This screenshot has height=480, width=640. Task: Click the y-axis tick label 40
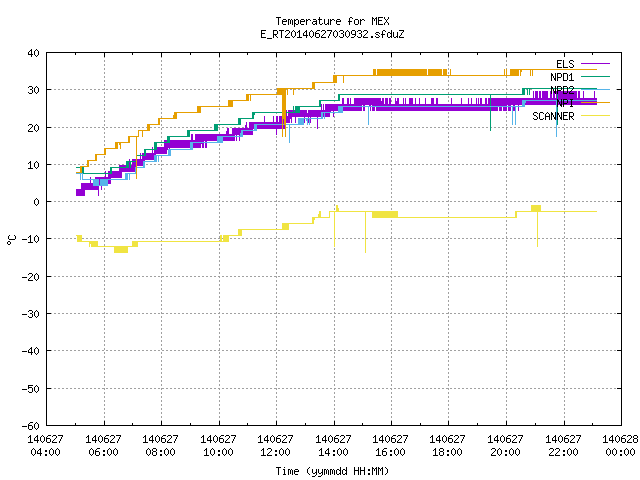(33, 53)
